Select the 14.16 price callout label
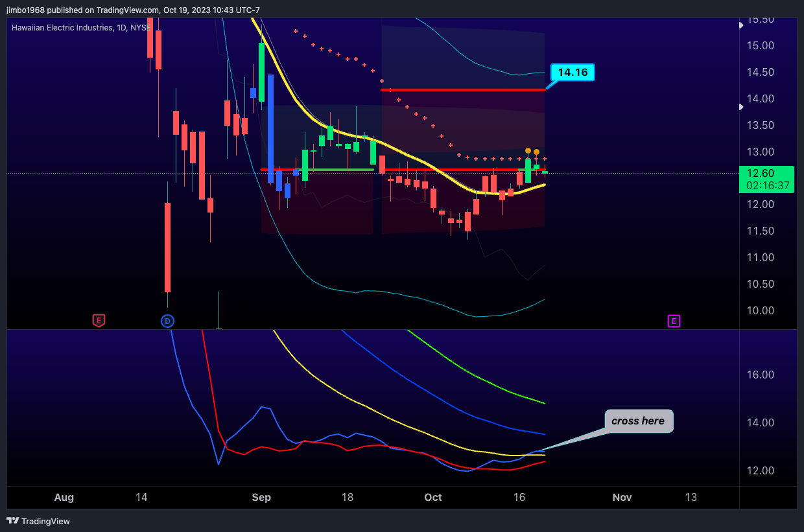This screenshot has width=804, height=532. point(573,73)
